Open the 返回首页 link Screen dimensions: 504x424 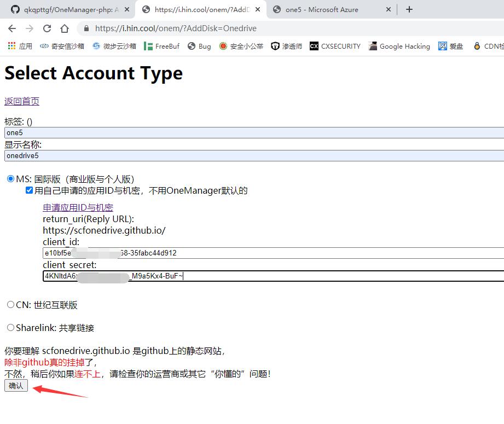pyautogui.click(x=21, y=101)
